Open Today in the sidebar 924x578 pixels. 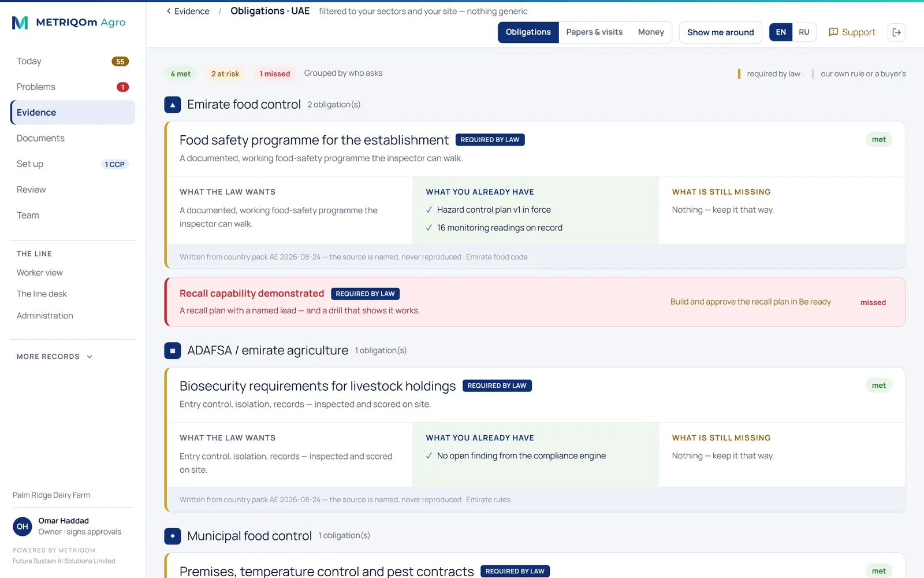pos(73,61)
